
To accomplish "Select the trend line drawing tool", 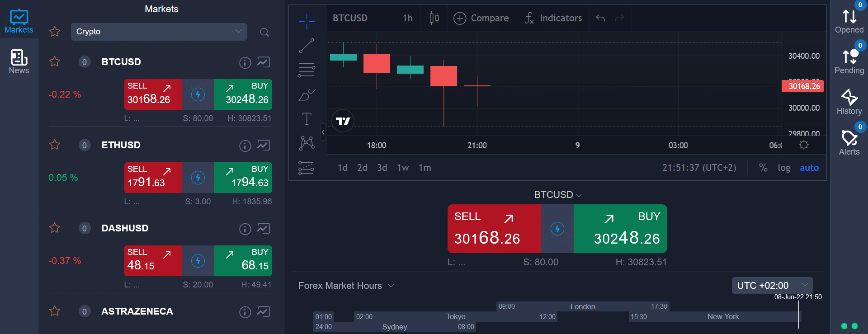I will coord(307,46).
